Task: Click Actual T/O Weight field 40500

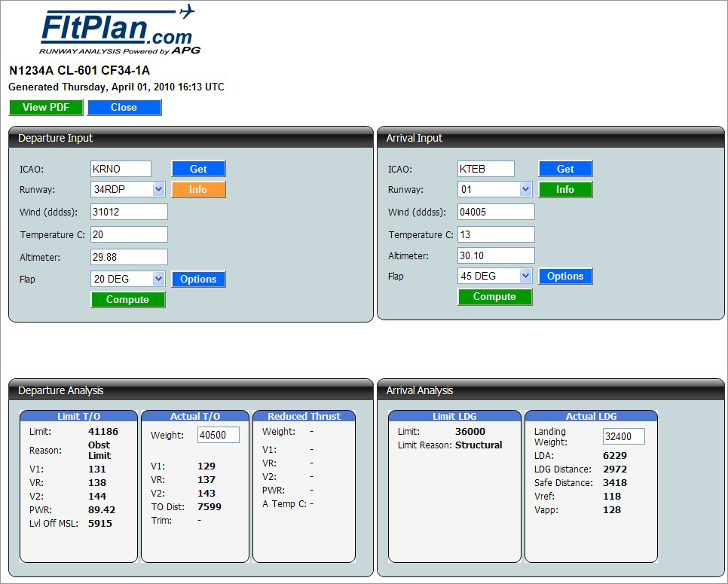Action: (x=218, y=435)
